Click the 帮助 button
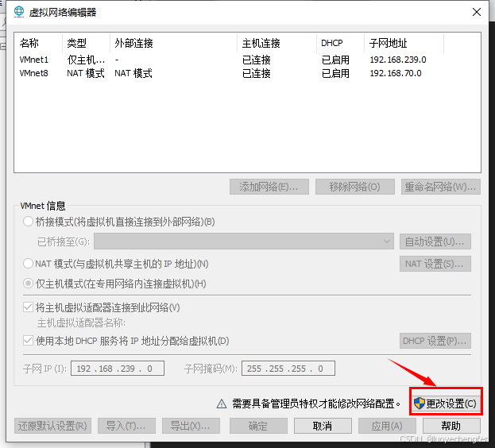The image size is (495, 448). (451, 426)
